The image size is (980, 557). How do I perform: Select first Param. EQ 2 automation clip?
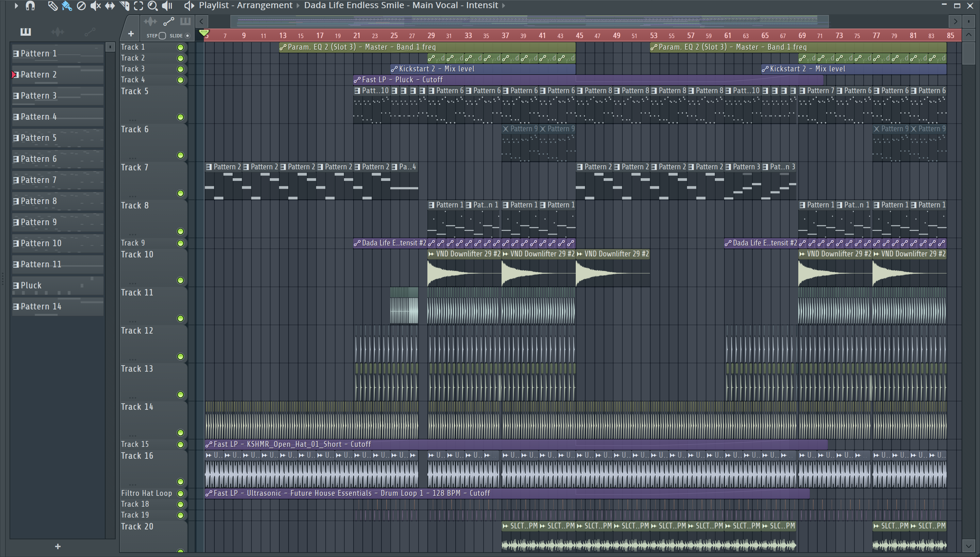(427, 47)
